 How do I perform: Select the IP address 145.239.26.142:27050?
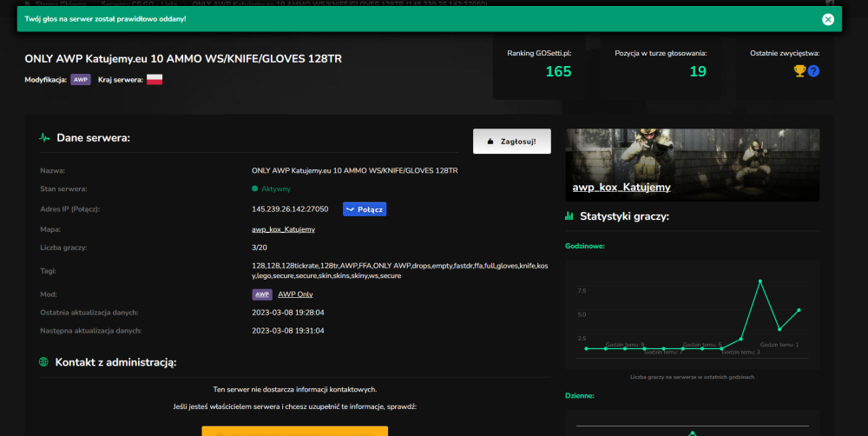click(290, 209)
